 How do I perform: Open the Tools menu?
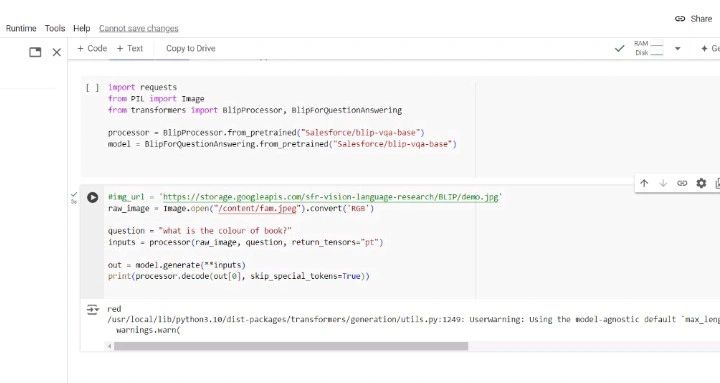(55, 28)
